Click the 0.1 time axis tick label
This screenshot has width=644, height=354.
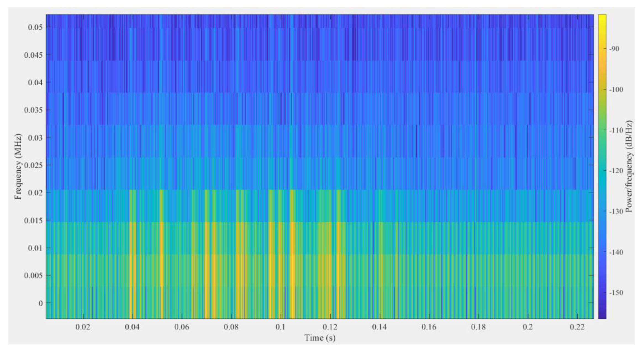tap(280, 327)
